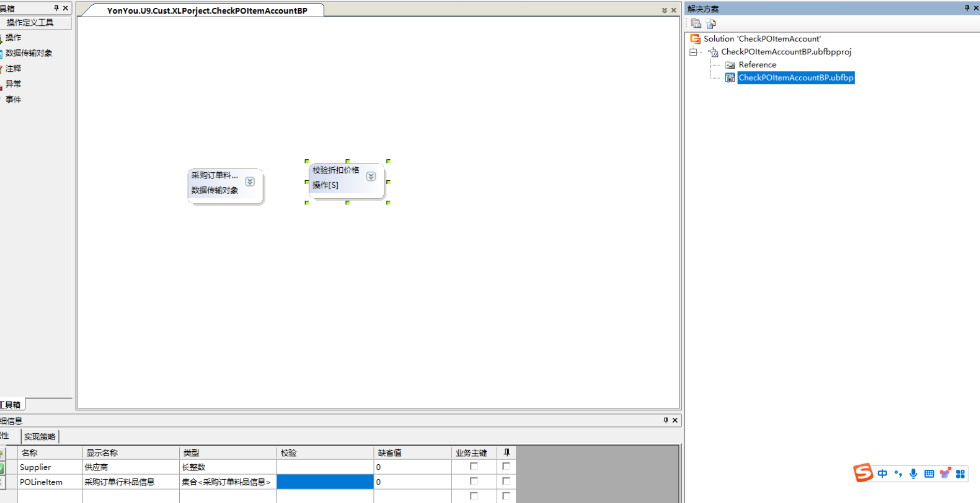Click the 类型 column header
This screenshot has width=980, height=503.
coord(228,453)
